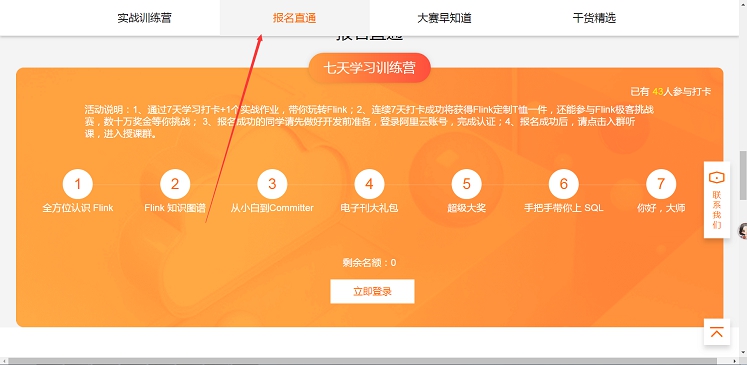Viewport: 747px width, 365px height.
Task: Click the 你好，大师 label
Action: tap(661, 208)
